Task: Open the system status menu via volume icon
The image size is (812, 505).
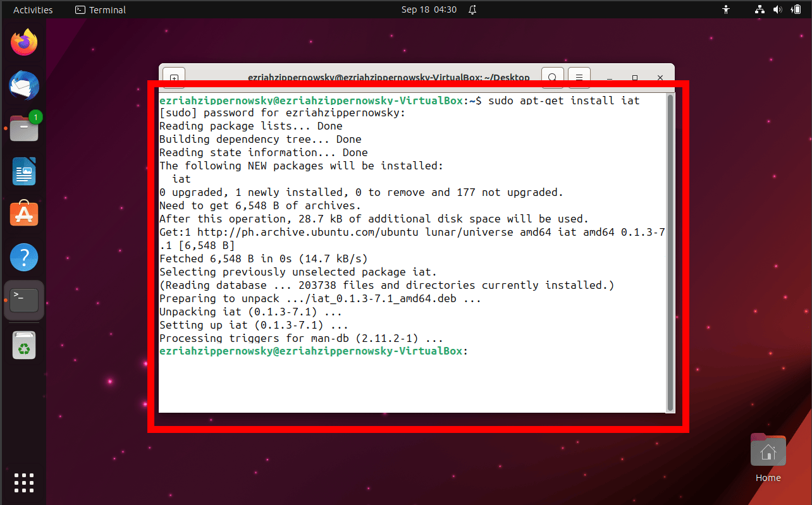Action: pos(777,9)
